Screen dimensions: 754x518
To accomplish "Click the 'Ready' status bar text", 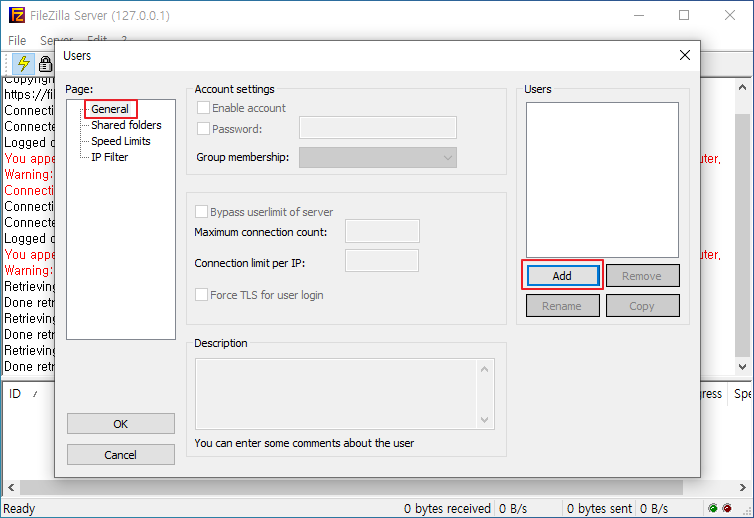I will point(19,508).
